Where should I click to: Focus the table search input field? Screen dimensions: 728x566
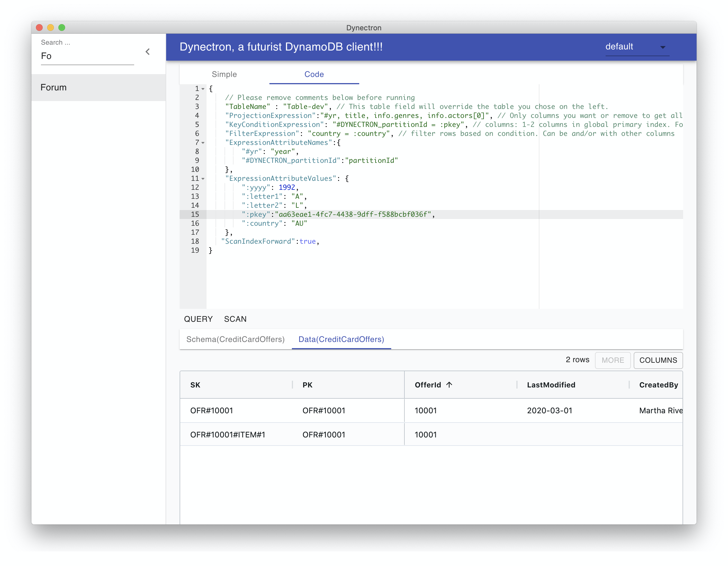click(87, 56)
